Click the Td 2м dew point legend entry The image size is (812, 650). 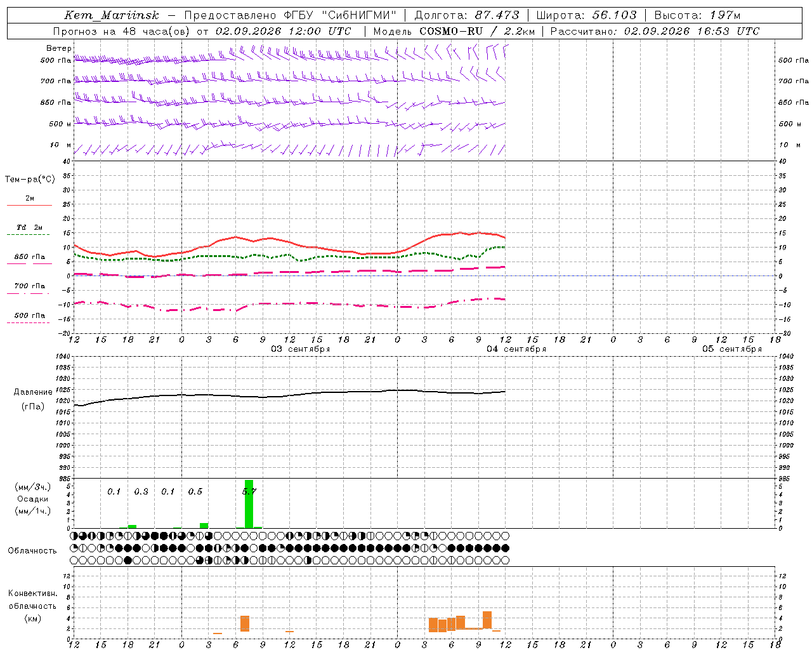29,227
